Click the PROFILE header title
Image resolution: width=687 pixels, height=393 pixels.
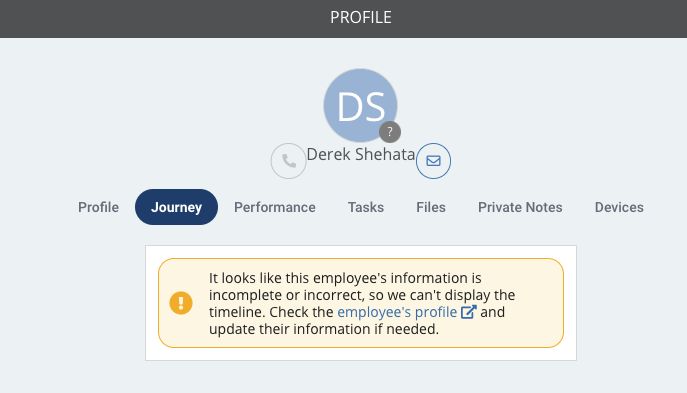(361, 18)
